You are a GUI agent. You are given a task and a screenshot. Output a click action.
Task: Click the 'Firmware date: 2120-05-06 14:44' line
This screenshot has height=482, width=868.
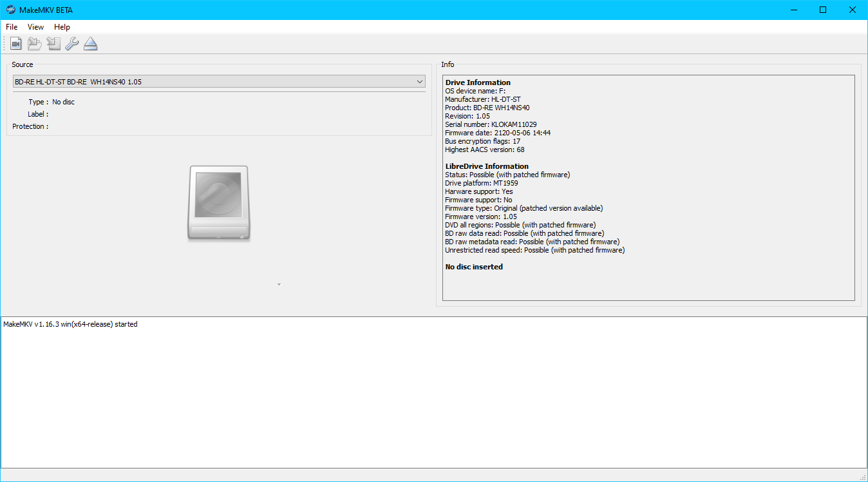[x=498, y=133]
